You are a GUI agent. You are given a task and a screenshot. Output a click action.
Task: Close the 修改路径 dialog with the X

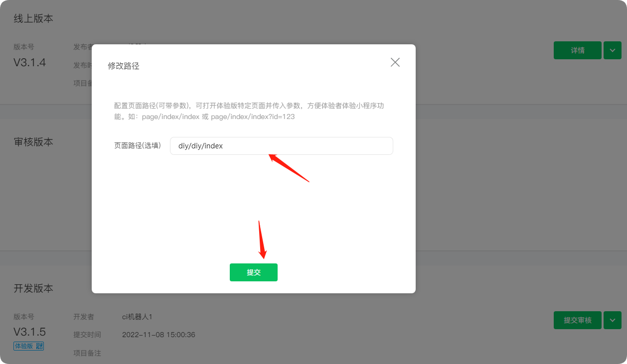coord(395,62)
